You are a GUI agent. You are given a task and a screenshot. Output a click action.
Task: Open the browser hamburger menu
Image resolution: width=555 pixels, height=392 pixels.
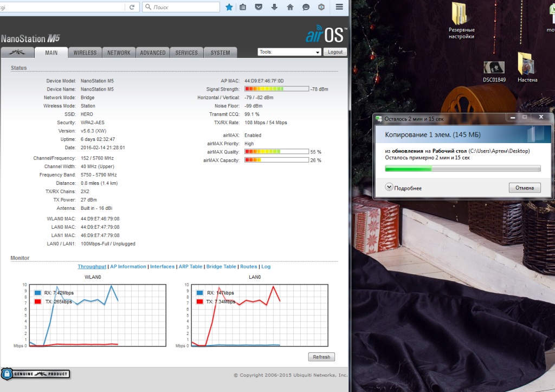point(339,7)
